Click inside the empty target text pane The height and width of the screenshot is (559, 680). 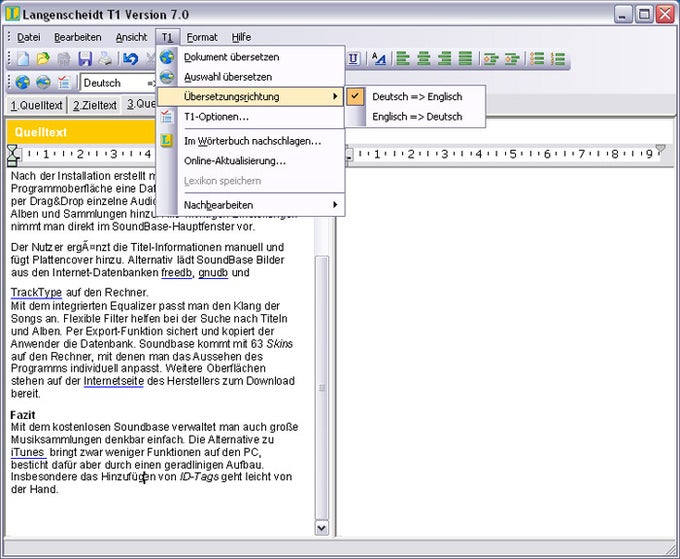click(x=505, y=351)
